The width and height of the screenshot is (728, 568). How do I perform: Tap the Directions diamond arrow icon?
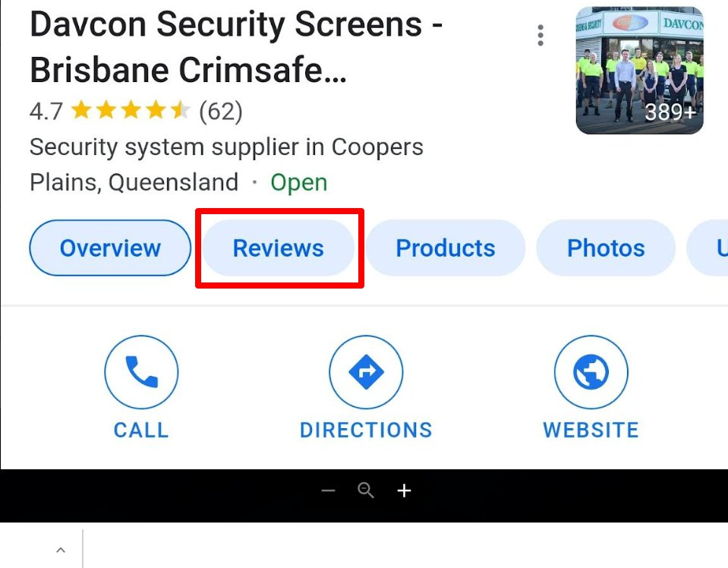pyautogui.click(x=366, y=372)
